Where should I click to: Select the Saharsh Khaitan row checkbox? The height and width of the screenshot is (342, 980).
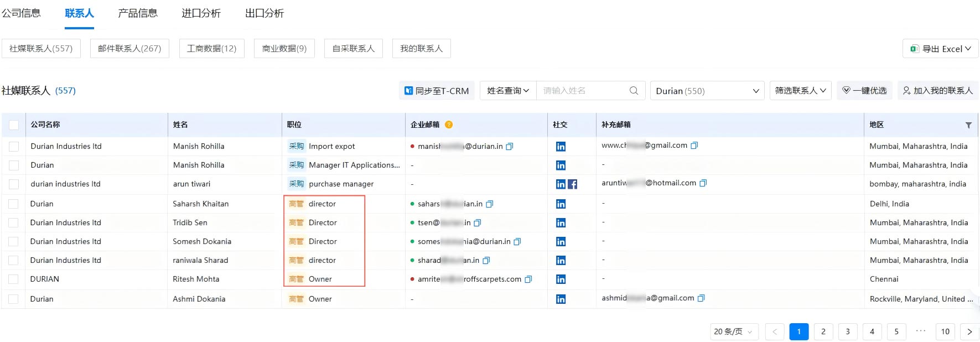pyautogui.click(x=14, y=204)
